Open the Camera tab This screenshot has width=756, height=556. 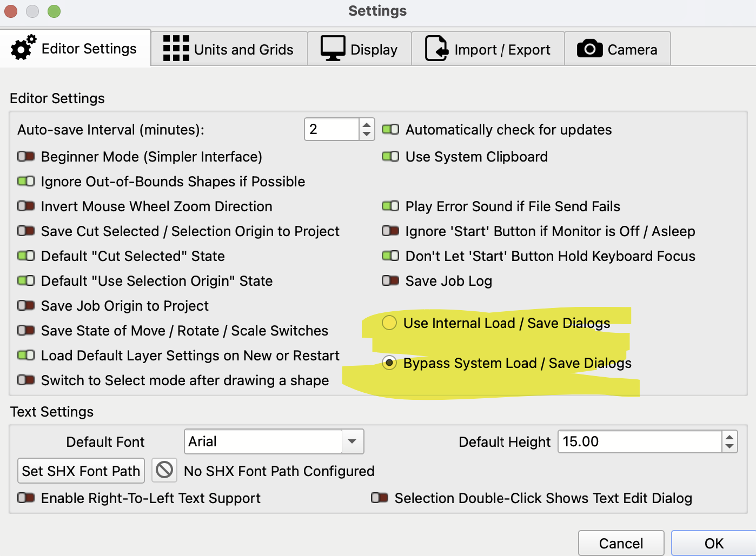(618, 49)
